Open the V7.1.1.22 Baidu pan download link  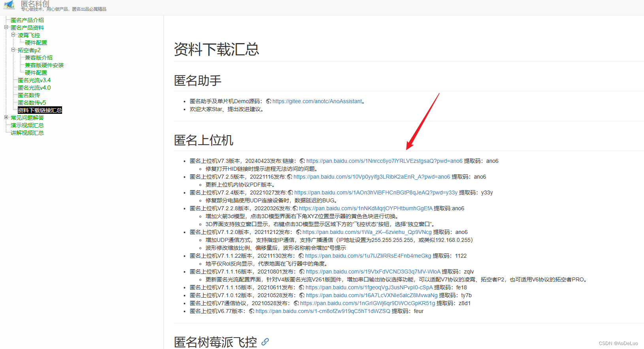[368, 256]
